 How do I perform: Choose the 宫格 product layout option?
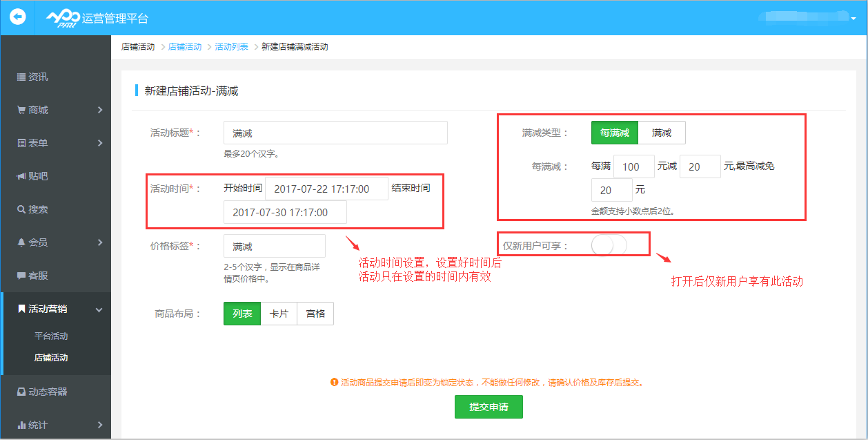[315, 313]
